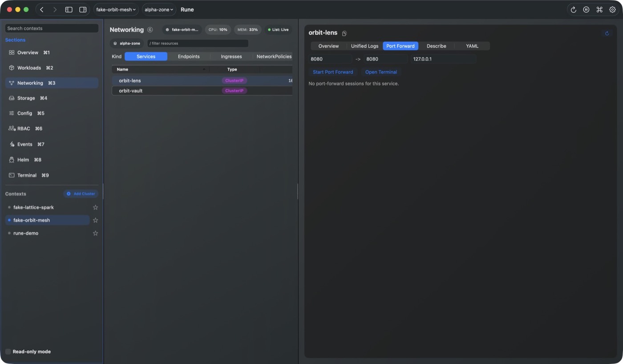Viewport: 623px width, 364px height.
Task: Click the Start Port Forward button
Action: [x=333, y=72]
